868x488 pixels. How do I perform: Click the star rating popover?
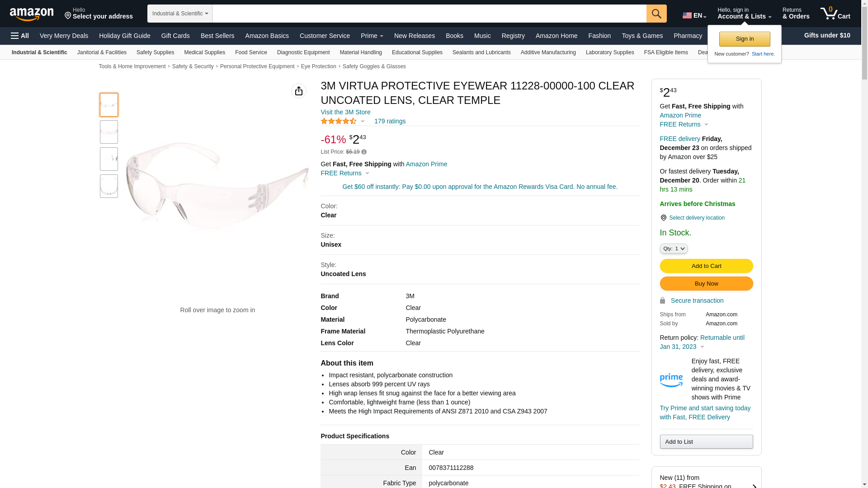click(343, 121)
